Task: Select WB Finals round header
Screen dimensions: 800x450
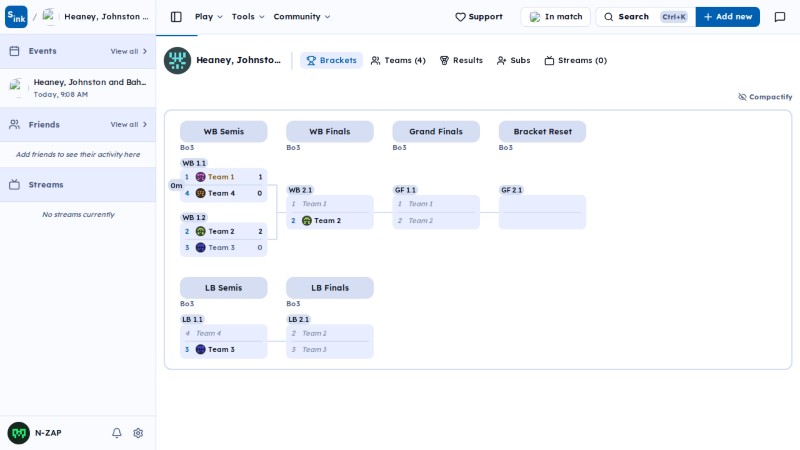Action: coord(330,132)
